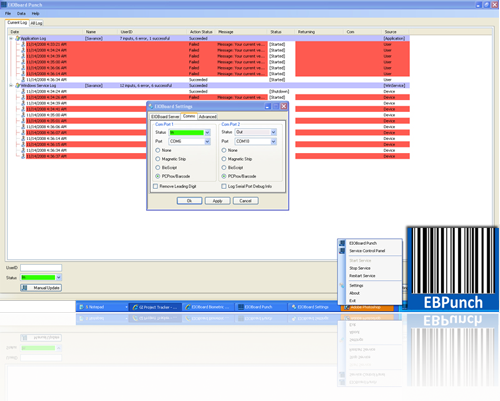Screen dimensions: 500x401
Task: Collapse the Windows Service Log tree node
Action: 11,85
